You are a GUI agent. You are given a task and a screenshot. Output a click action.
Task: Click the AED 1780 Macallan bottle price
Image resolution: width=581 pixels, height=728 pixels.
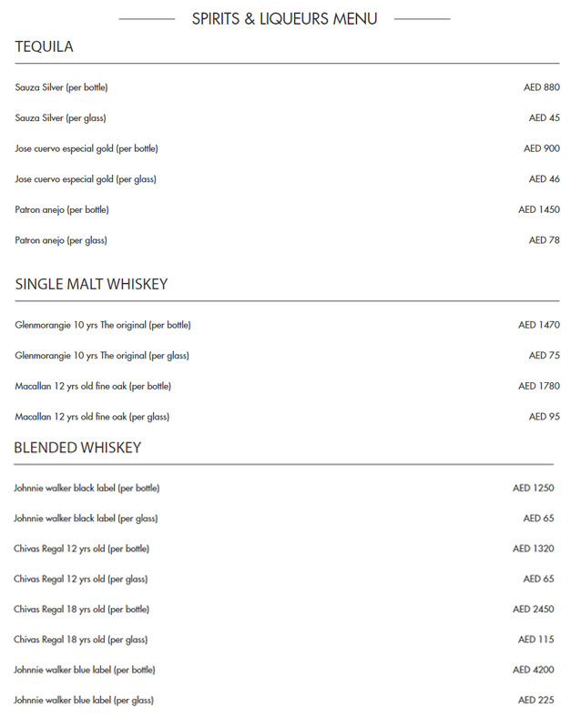click(x=539, y=386)
